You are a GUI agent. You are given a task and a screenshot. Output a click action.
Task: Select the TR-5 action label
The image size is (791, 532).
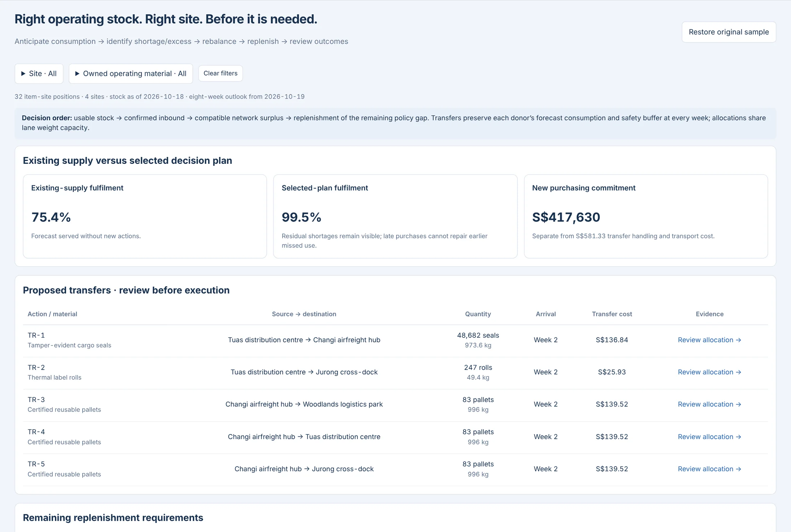(x=36, y=464)
